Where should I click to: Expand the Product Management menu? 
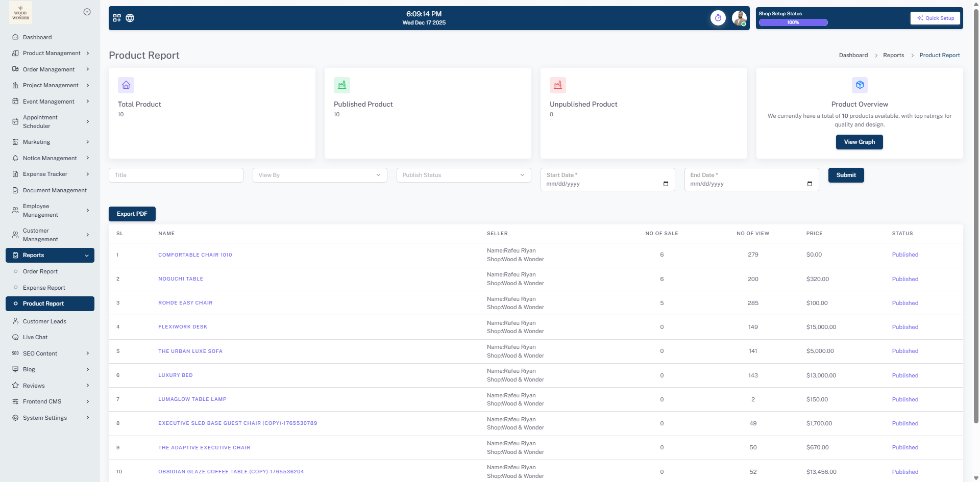click(51, 53)
